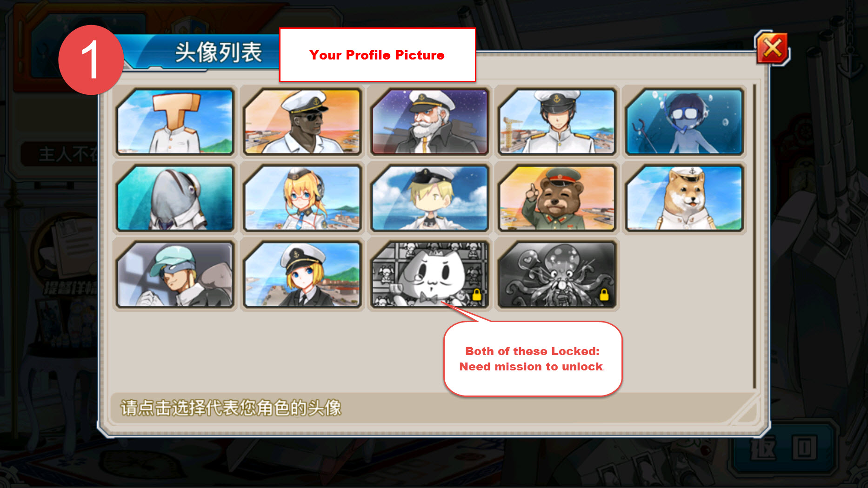Select the whale in uniform avatar
Screen dimensions: 868x488
coord(175,198)
